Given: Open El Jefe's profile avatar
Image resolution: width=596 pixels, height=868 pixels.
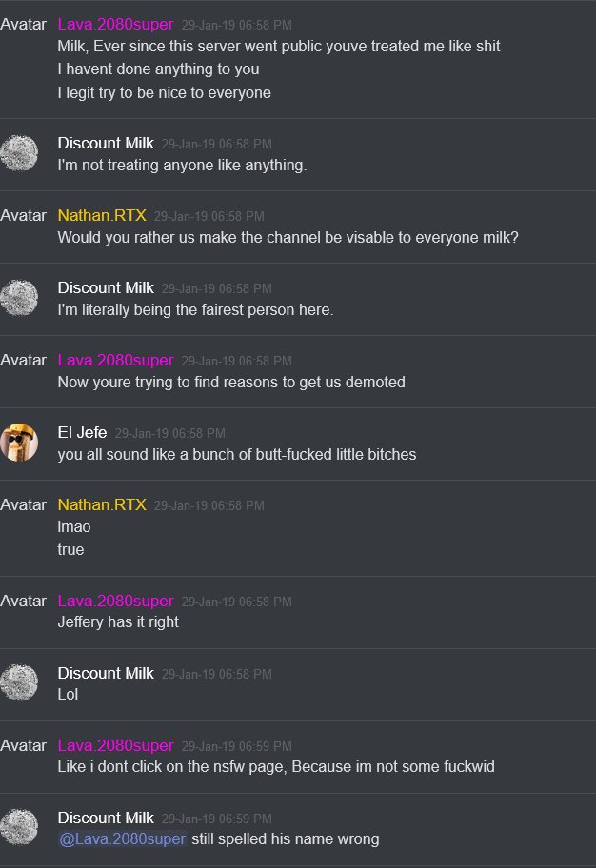Looking at the screenshot, I should click(19, 443).
